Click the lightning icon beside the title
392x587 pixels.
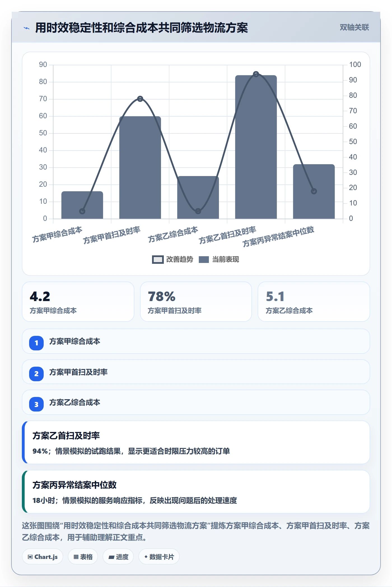point(27,28)
